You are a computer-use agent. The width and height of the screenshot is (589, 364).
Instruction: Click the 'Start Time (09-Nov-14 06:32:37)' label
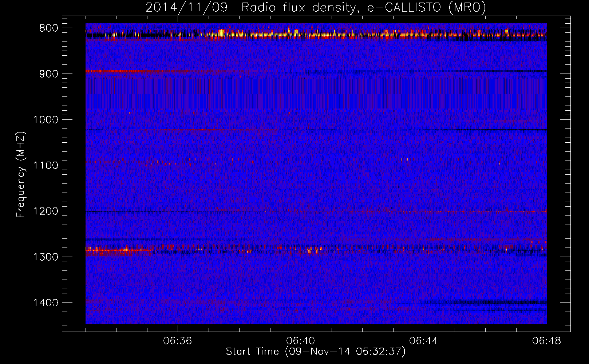[316, 352]
